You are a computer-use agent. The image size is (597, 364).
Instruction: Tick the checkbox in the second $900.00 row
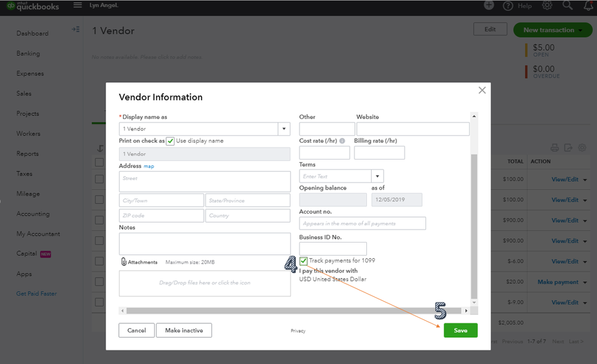(99, 241)
